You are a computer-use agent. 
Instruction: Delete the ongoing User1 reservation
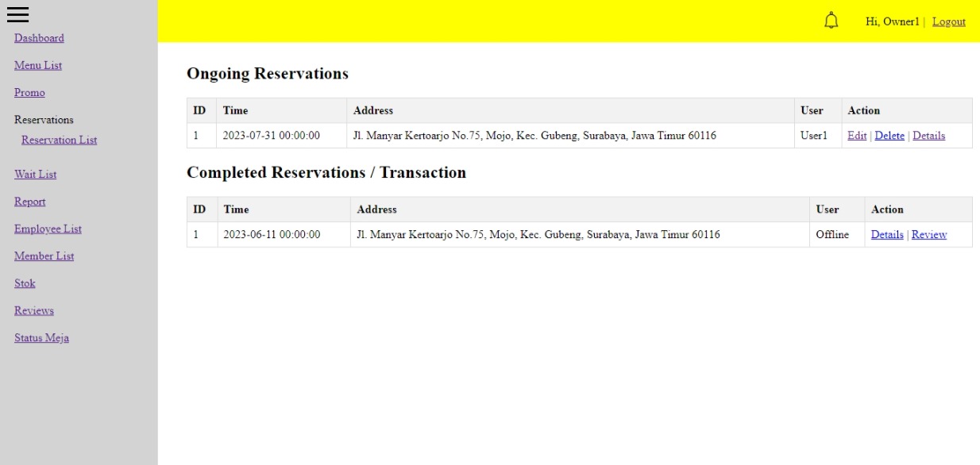click(x=889, y=136)
